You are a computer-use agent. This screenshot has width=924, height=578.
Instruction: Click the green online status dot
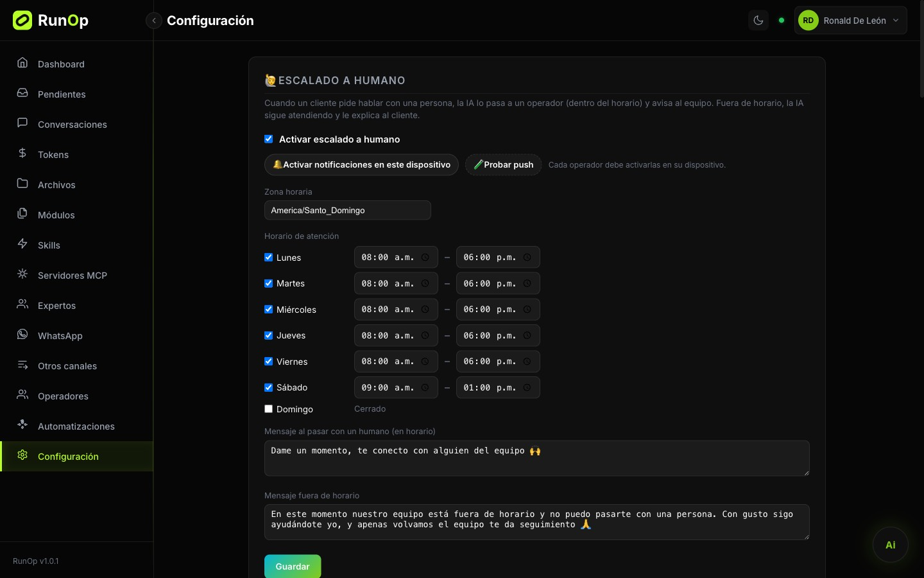coord(782,21)
